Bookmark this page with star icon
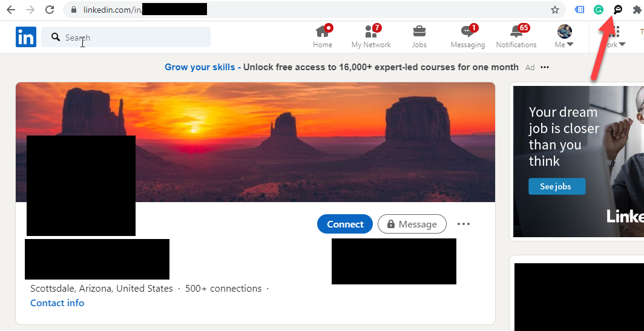644x331 pixels. (x=555, y=10)
